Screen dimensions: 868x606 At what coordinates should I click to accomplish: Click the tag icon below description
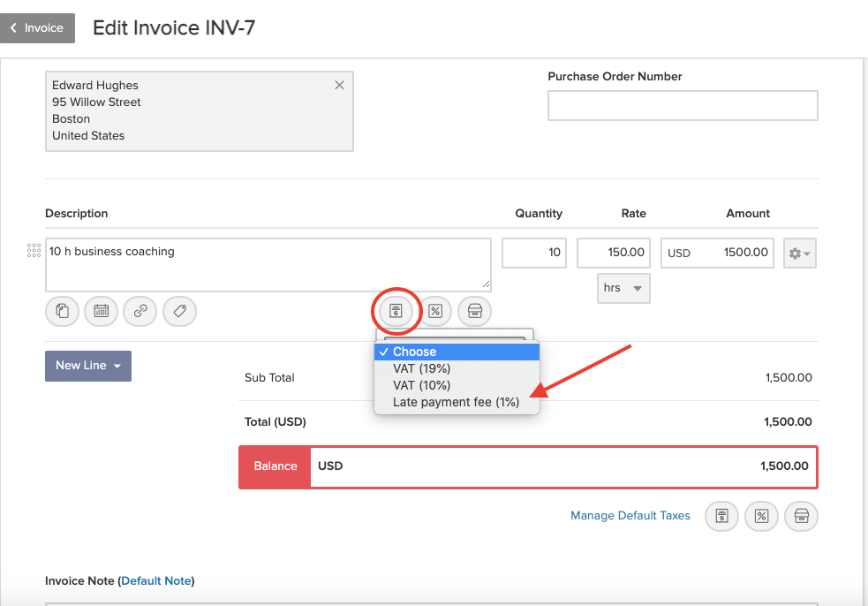179,311
